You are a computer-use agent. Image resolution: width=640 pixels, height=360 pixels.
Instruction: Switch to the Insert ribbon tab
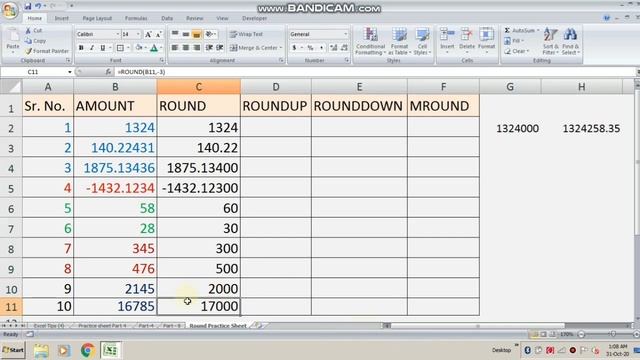coord(62,18)
